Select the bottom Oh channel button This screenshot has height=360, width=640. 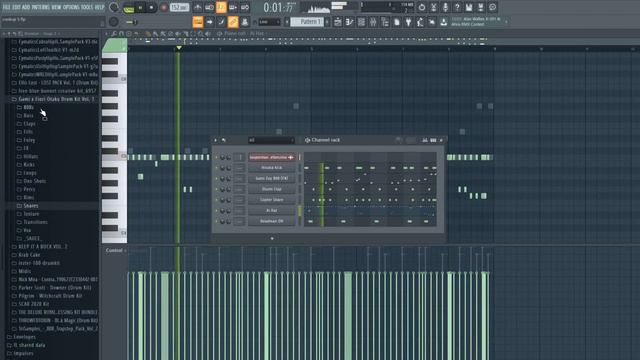click(271, 221)
